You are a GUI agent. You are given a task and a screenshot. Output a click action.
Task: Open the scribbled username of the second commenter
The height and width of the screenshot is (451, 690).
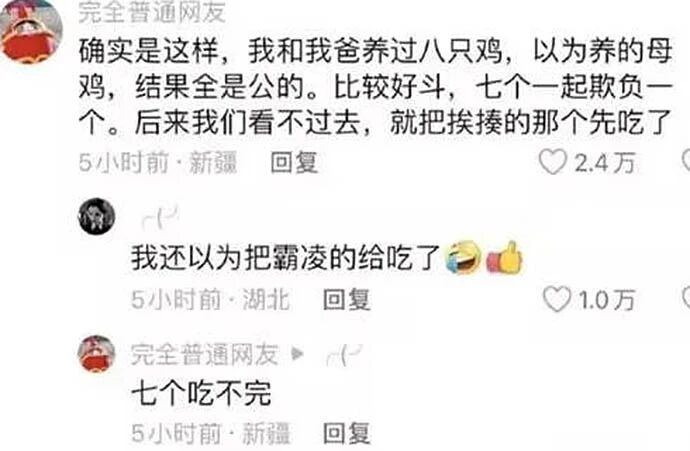coord(160,217)
